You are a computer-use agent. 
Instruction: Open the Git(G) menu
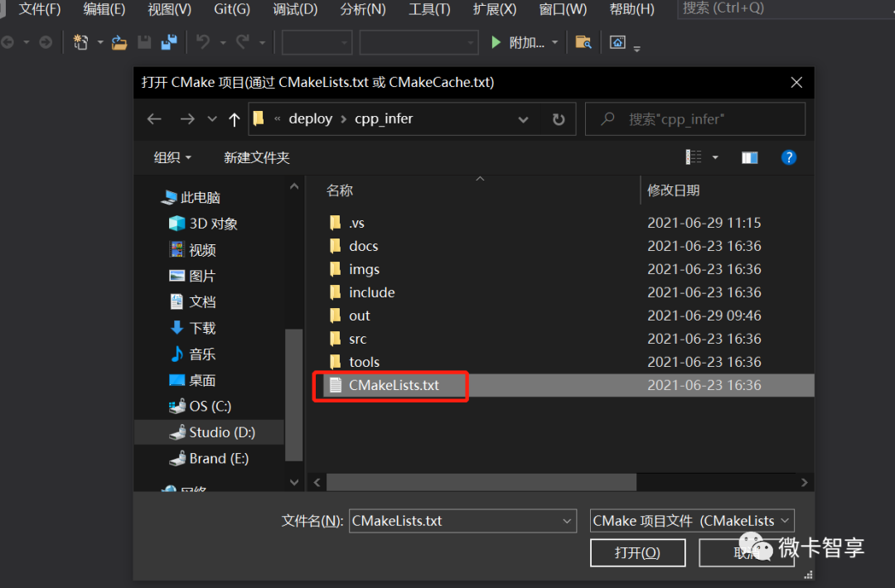(x=232, y=9)
